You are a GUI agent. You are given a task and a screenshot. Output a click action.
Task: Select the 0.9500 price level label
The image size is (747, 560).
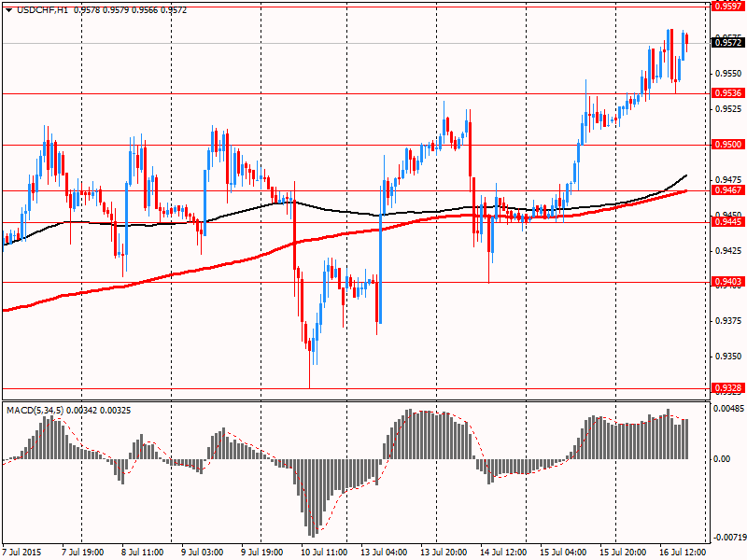(728, 145)
